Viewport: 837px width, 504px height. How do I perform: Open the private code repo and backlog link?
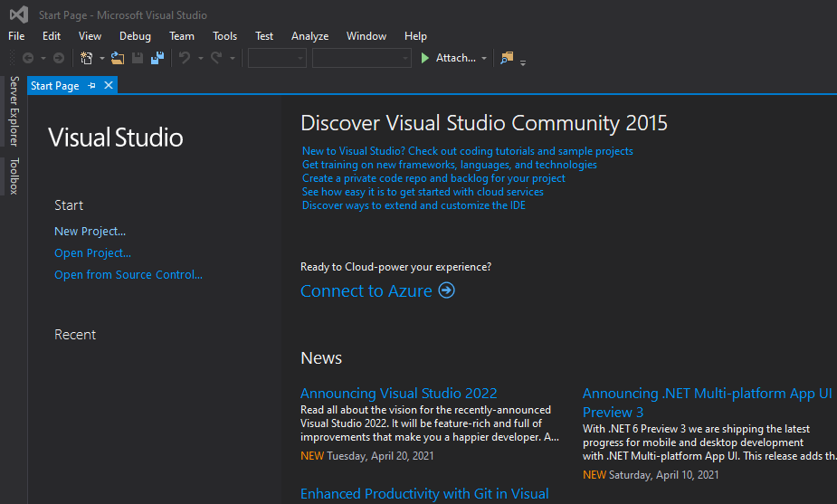coord(433,178)
